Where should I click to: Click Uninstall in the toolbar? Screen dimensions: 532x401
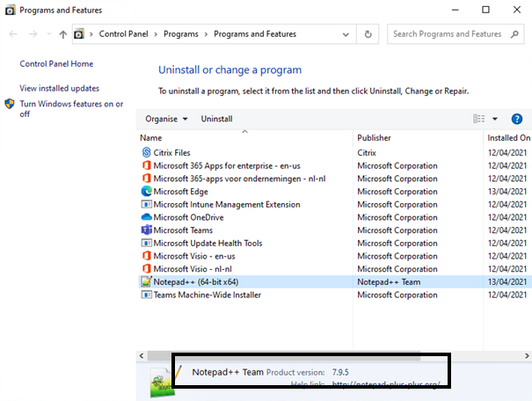click(x=216, y=119)
